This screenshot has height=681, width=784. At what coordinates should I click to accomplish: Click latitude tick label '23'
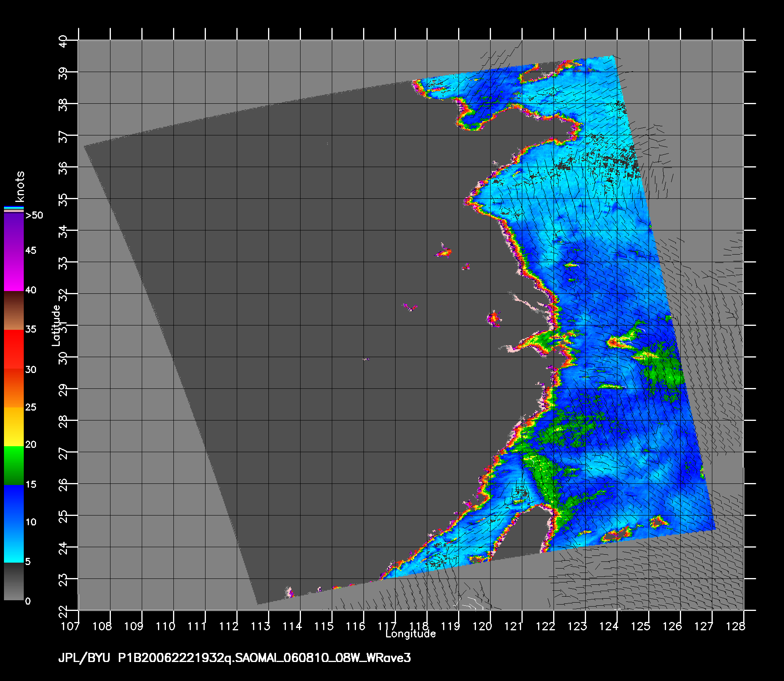tap(64, 580)
